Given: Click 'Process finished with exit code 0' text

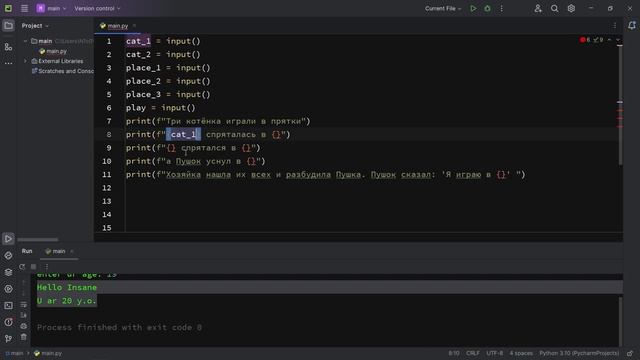Looking at the screenshot, I should (x=119, y=327).
